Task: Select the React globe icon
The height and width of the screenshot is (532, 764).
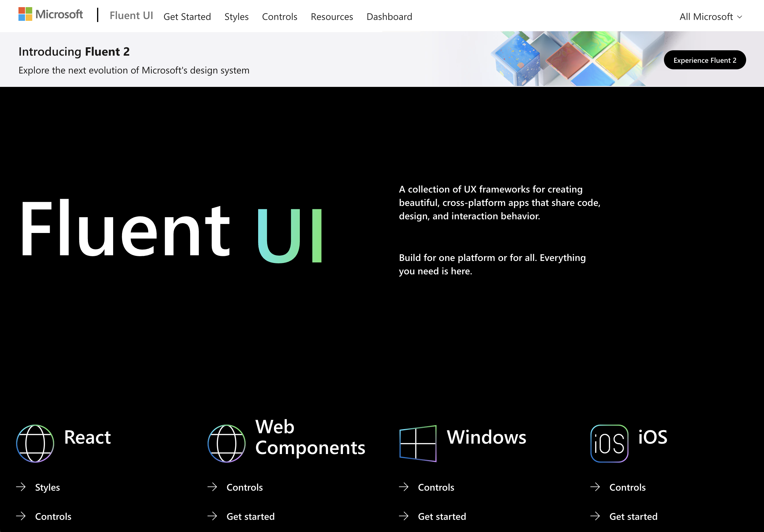Action: [36, 444]
